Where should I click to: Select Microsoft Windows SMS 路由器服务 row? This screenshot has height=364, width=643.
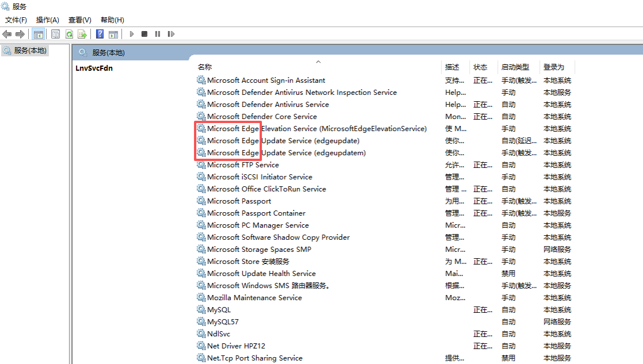coord(268,285)
